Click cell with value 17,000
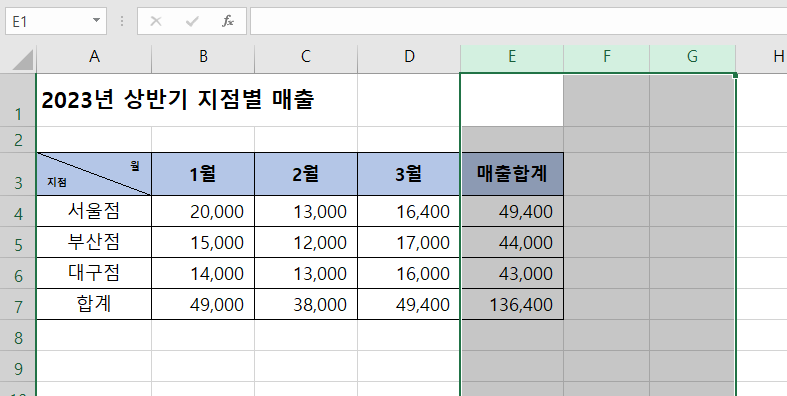The width and height of the screenshot is (787, 396). (409, 242)
